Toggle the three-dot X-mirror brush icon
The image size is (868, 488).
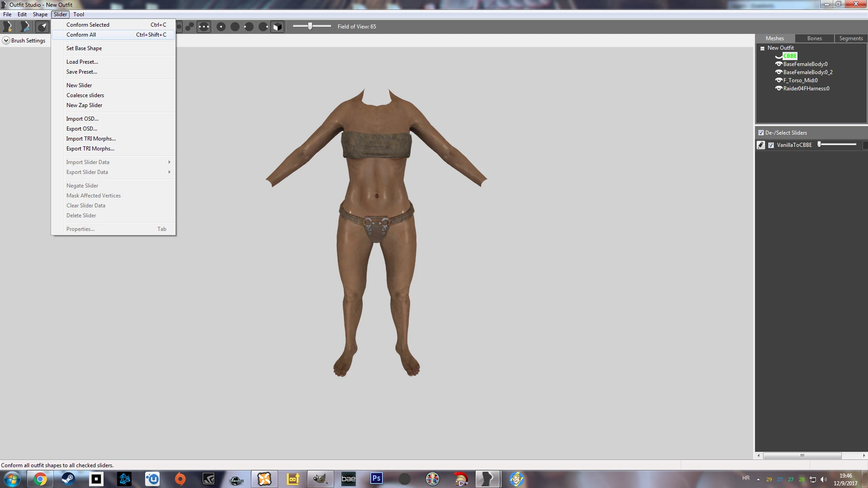pos(204,27)
